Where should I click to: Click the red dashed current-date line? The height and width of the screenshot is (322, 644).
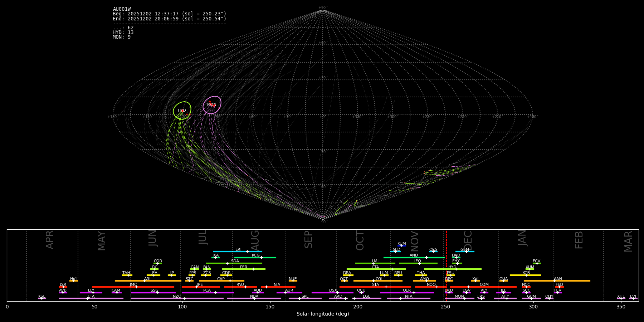447,265
